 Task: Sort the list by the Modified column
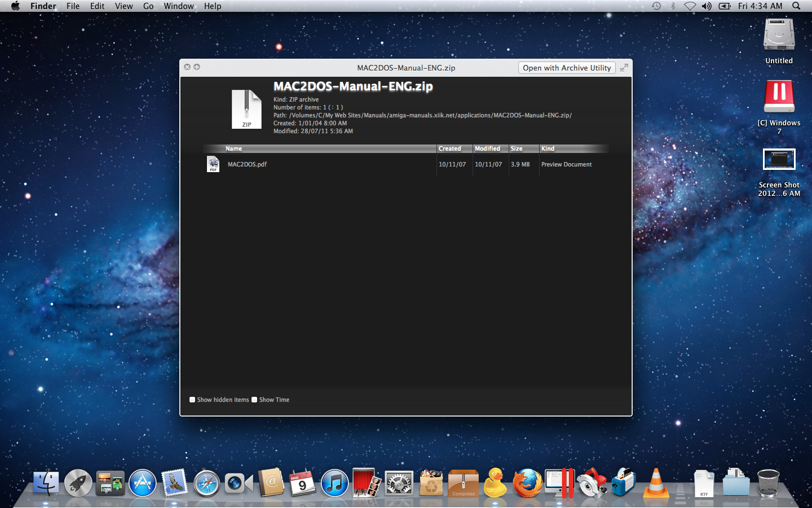(x=491, y=148)
